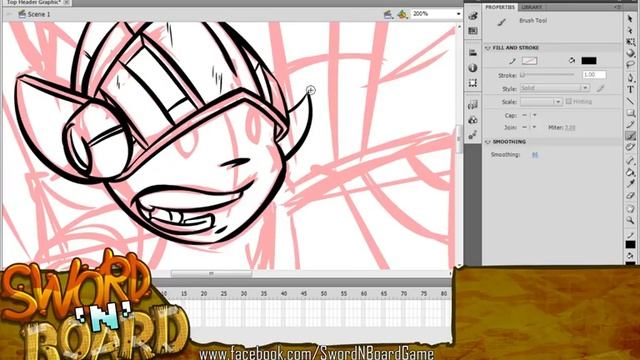This screenshot has width=640, height=360.
Task: Select the Zoom magnifier tool
Action: (630, 220)
